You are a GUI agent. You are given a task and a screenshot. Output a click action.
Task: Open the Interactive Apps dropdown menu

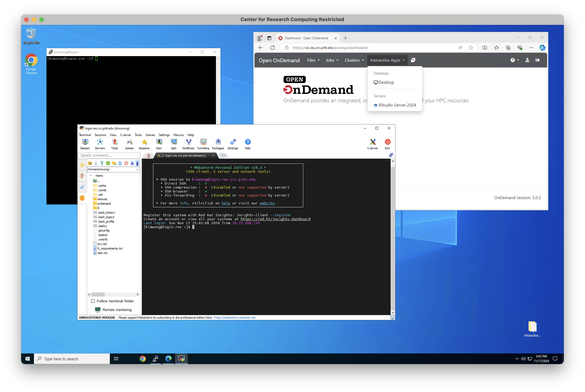(387, 60)
